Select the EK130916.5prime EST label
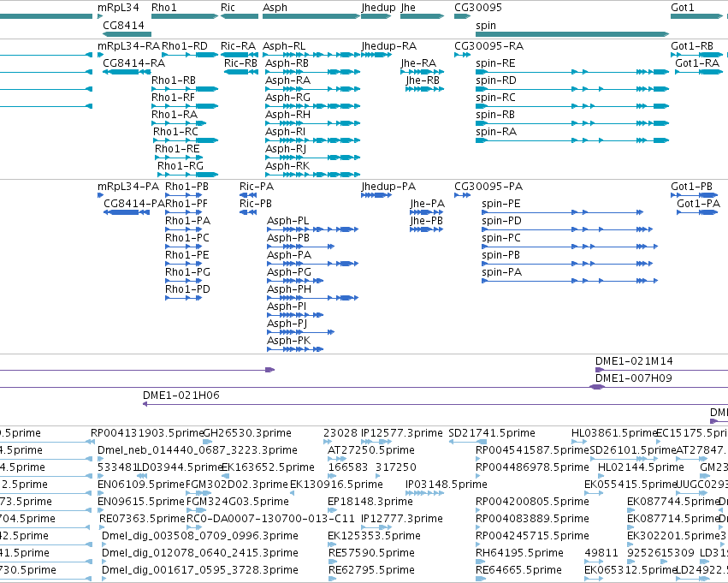Viewport: 728px width, 583px height. click(336, 485)
